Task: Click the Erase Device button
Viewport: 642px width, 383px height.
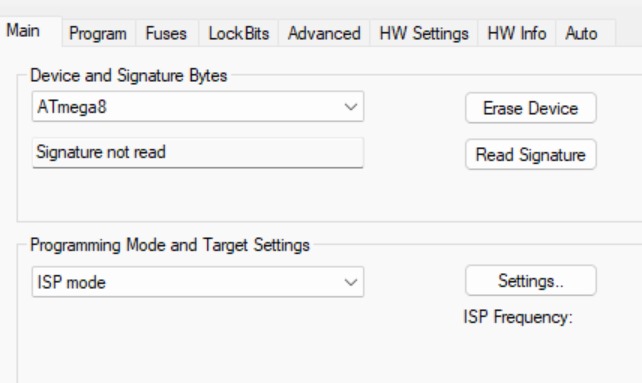Action: (x=531, y=108)
